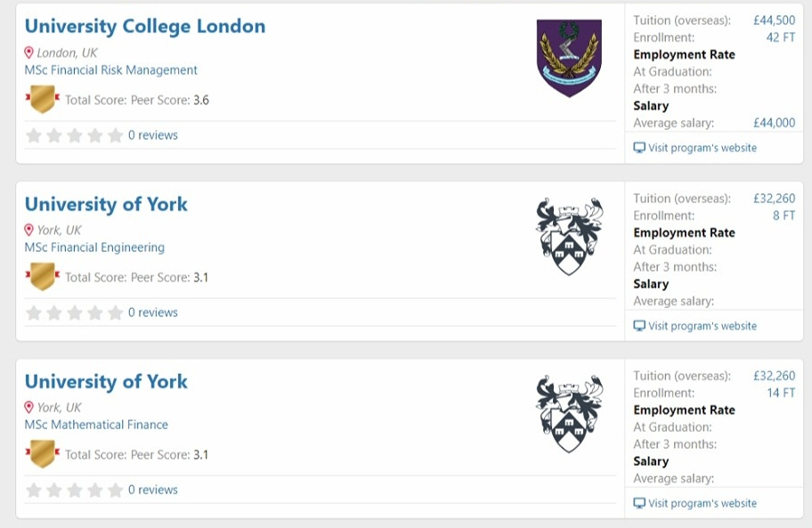
Task: Open 0 reviews link for UCL
Action: coord(153,135)
